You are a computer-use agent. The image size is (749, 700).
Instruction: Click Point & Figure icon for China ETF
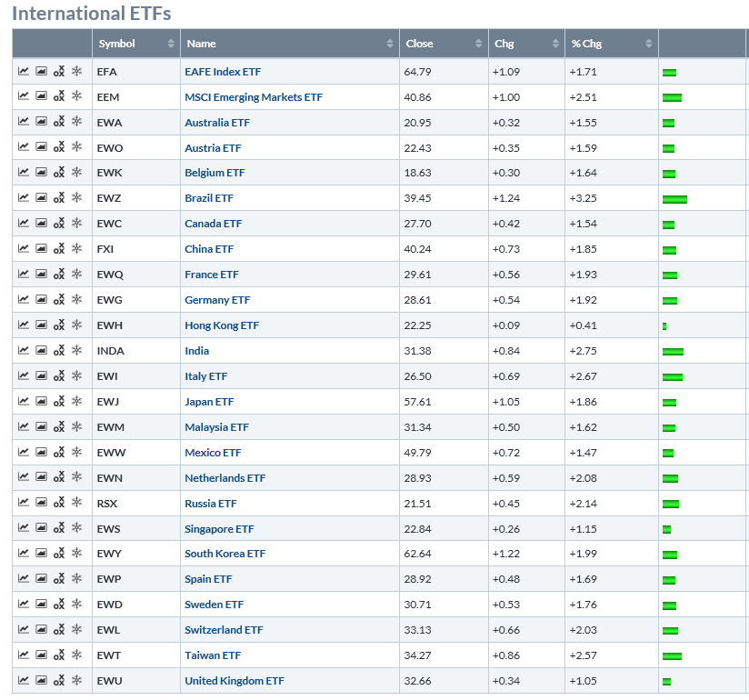pos(59,249)
